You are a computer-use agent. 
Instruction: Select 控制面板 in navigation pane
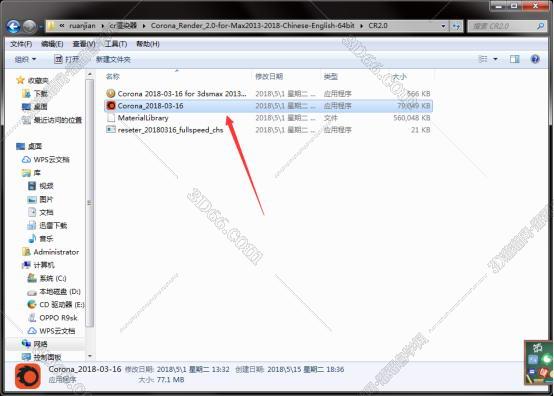[47, 357]
